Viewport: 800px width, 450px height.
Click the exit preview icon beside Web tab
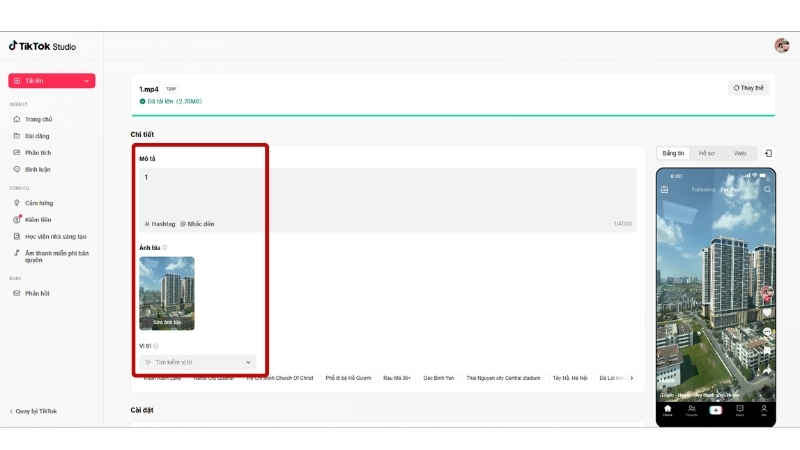tap(768, 153)
